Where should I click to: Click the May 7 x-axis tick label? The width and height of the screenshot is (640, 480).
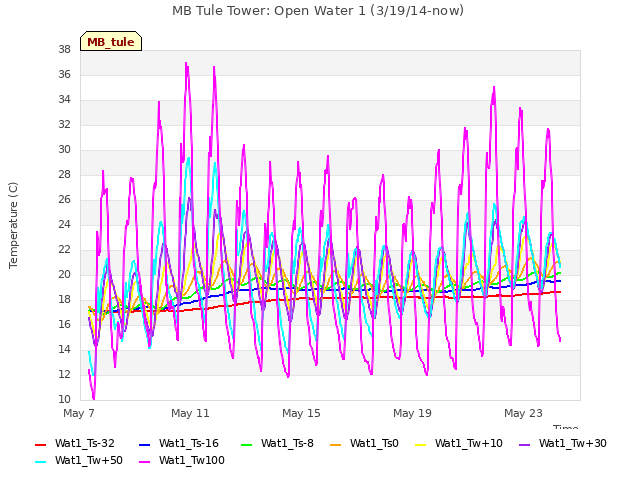tap(79, 413)
